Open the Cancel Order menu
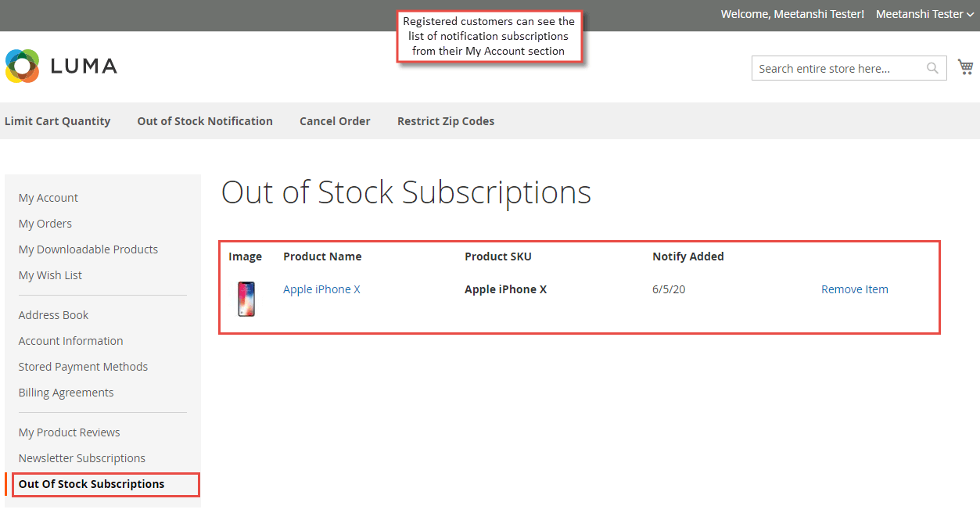 point(335,121)
